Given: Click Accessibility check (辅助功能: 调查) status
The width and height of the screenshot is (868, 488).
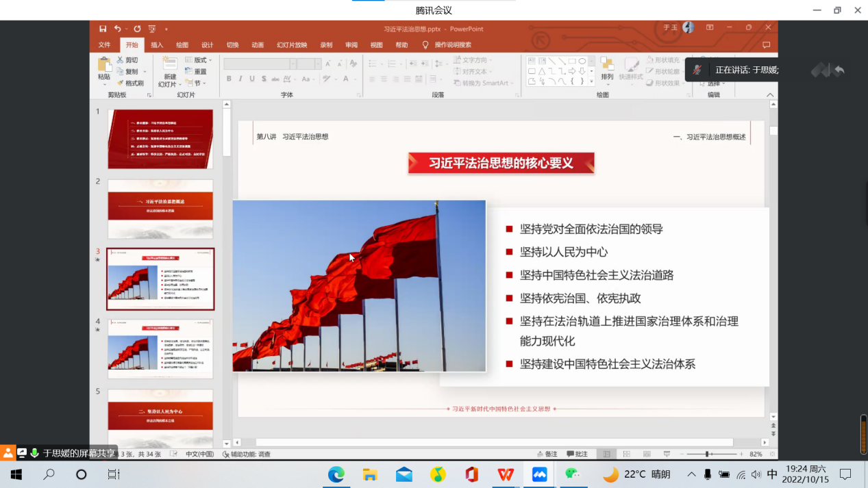Looking at the screenshot, I should [x=247, y=454].
